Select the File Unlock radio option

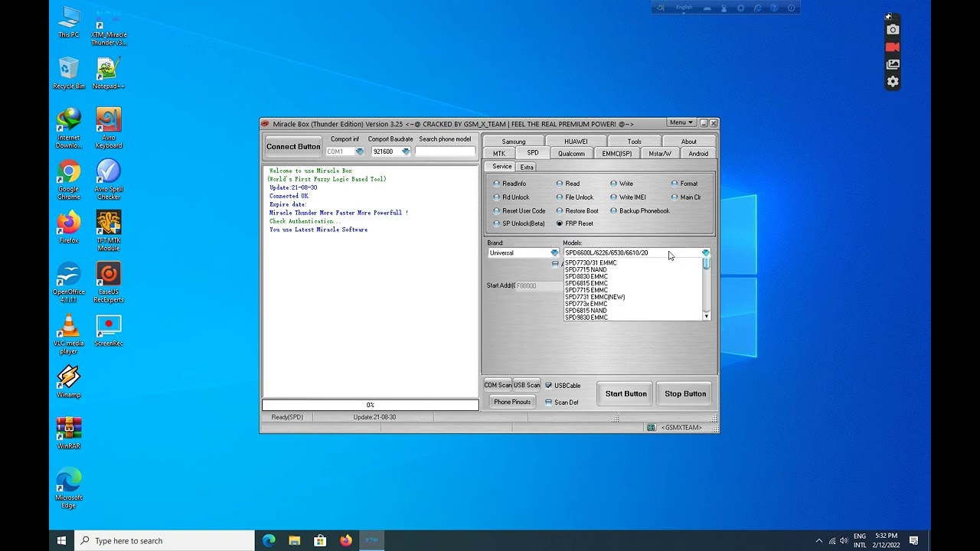click(x=575, y=197)
